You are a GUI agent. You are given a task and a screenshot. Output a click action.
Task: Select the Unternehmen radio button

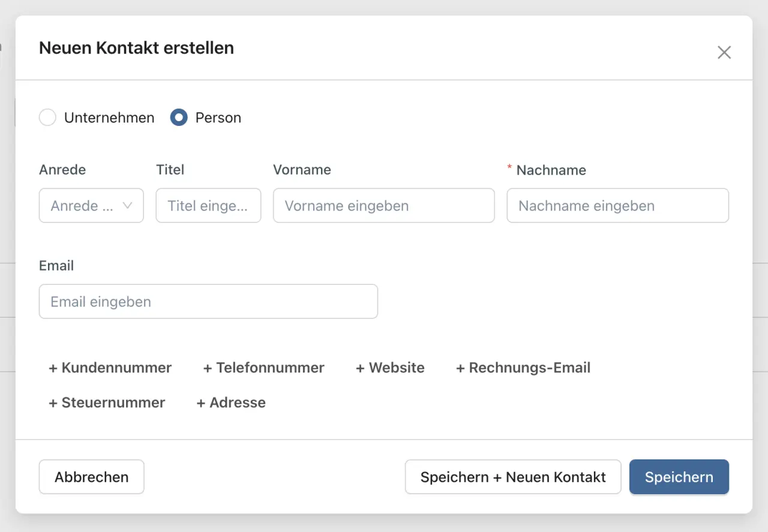coord(47,118)
